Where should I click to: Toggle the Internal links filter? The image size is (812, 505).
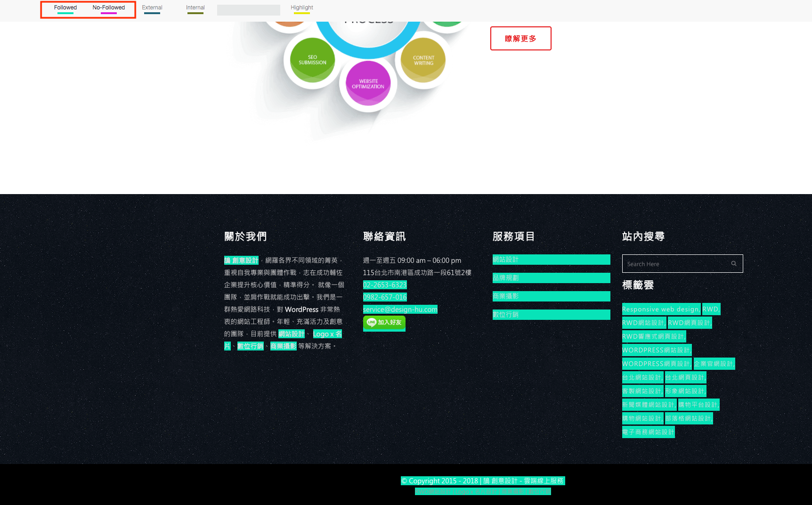click(x=195, y=8)
